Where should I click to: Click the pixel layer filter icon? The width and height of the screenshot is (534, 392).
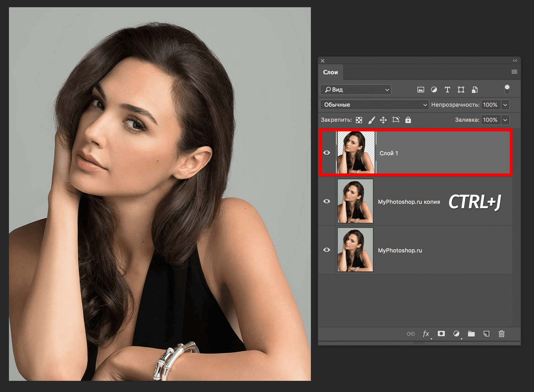(x=421, y=90)
